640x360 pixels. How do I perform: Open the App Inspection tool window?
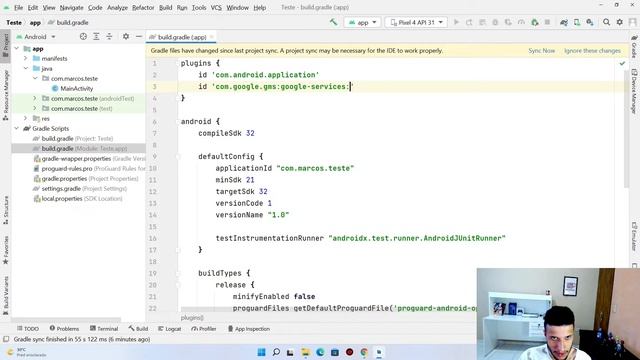coord(249,329)
